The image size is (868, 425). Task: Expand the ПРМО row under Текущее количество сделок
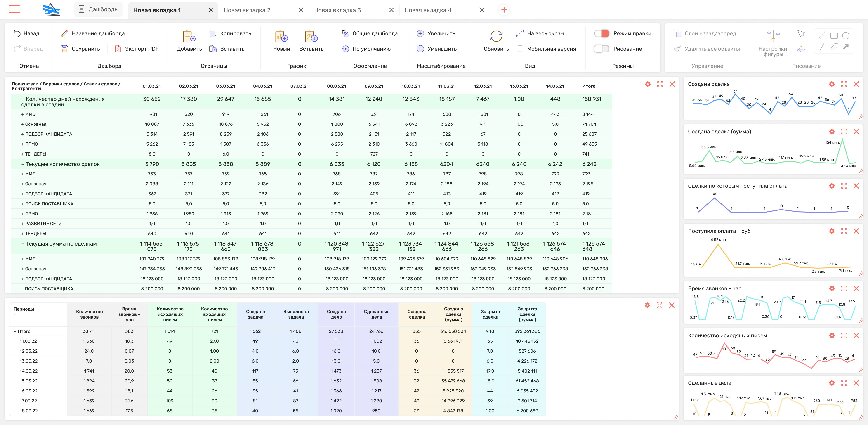pos(23,214)
